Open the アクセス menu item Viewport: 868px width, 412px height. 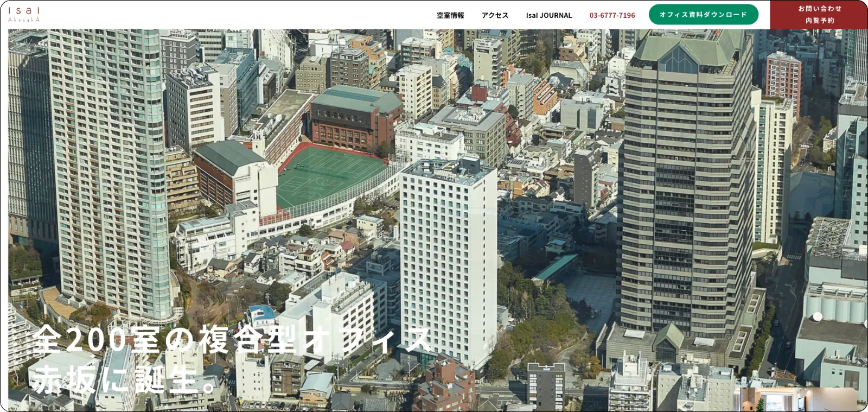pyautogui.click(x=495, y=15)
